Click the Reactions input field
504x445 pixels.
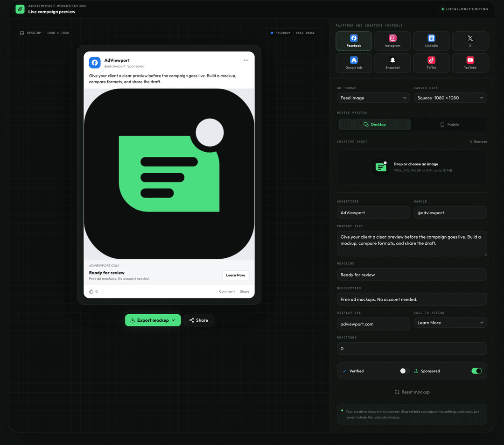pyautogui.click(x=412, y=348)
